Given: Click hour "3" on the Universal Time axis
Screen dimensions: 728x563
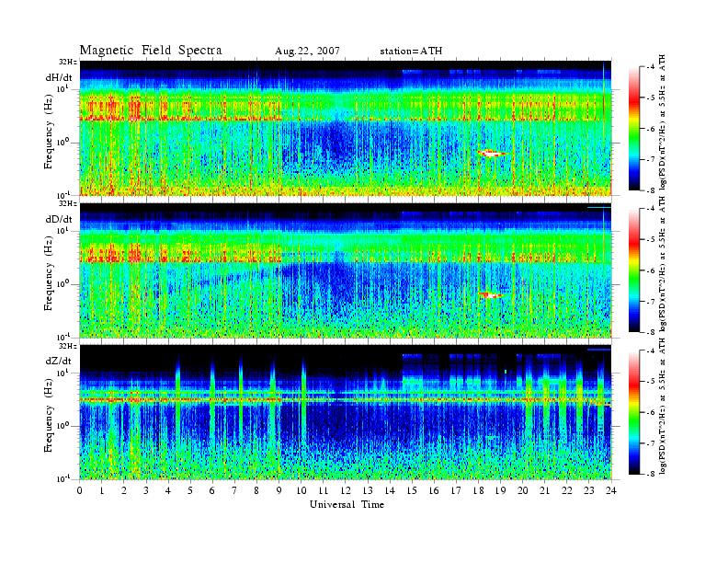Looking at the screenshot, I should click(x=146, y=490).
